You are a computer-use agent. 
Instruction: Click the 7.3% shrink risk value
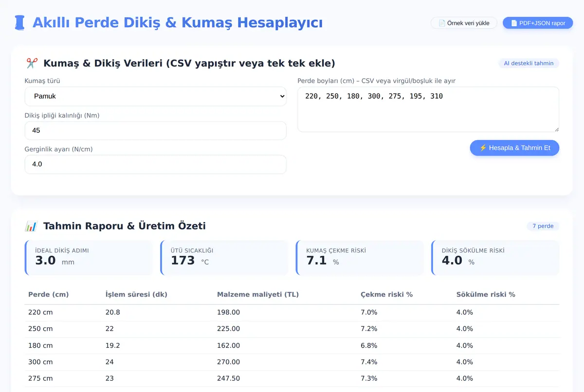pos(369,378)
